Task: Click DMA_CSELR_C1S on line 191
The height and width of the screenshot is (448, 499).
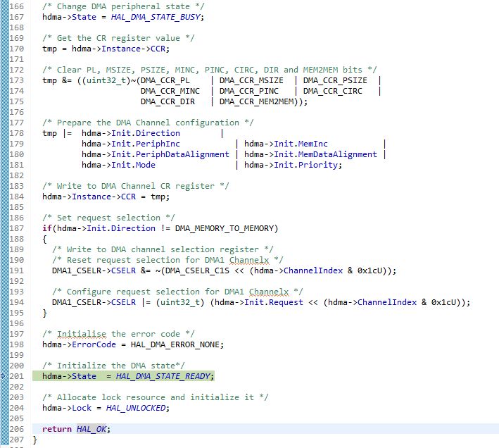Action: coord(197,270)
